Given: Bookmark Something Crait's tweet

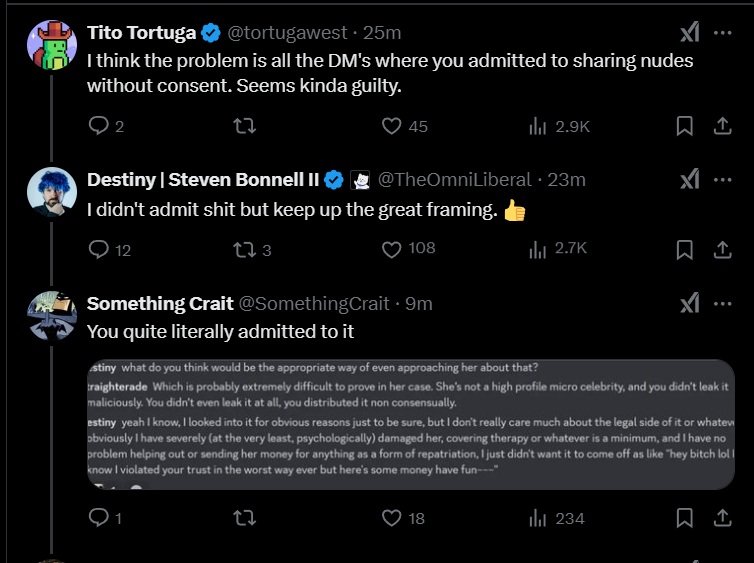Looking at the screenshot, I should (685, 518).
